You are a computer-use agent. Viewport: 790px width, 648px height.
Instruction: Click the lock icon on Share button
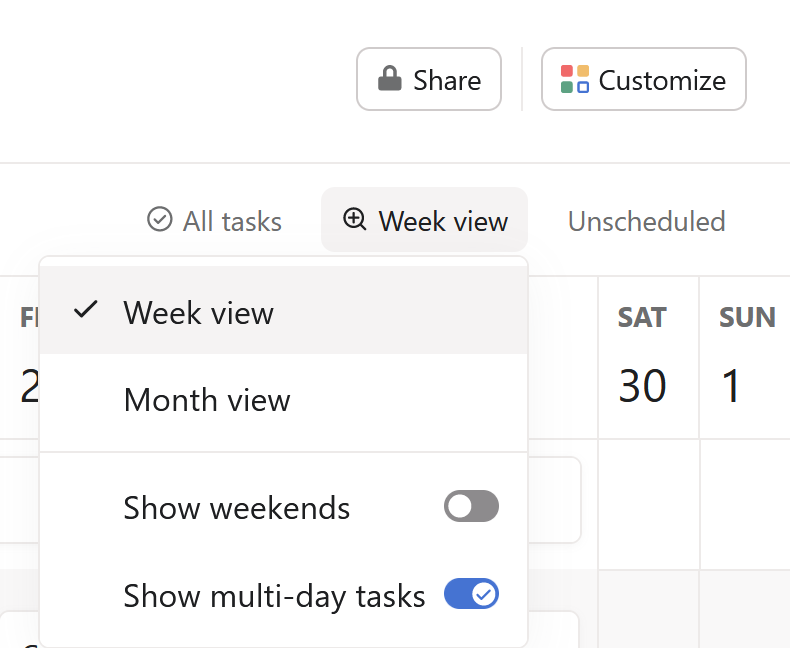[389, 79]
